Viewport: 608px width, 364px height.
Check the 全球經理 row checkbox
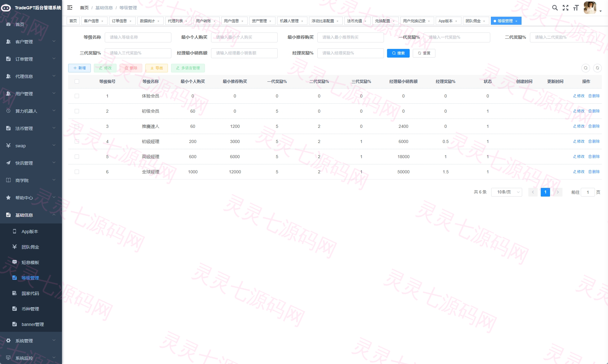pyautogui.click(x=77, y=172)
